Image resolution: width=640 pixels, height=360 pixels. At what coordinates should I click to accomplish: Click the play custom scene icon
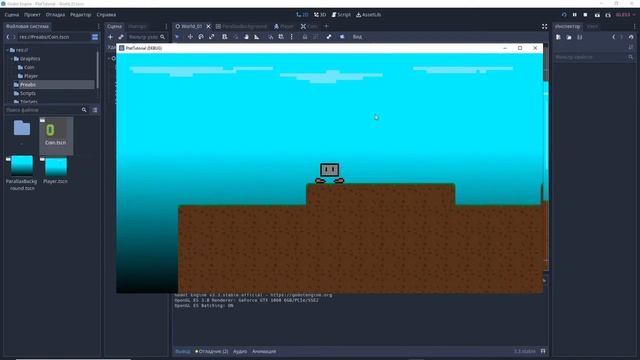(608, 15)
